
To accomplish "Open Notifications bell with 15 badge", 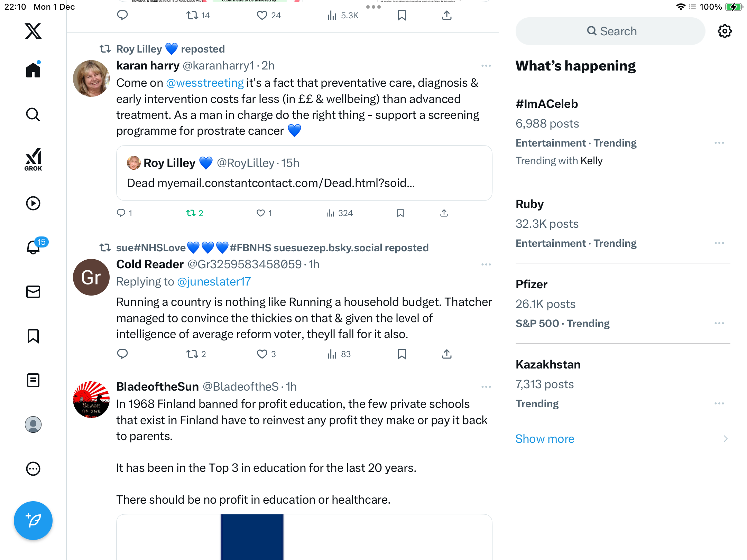I will pyautogui.click(x=34, y=247).
